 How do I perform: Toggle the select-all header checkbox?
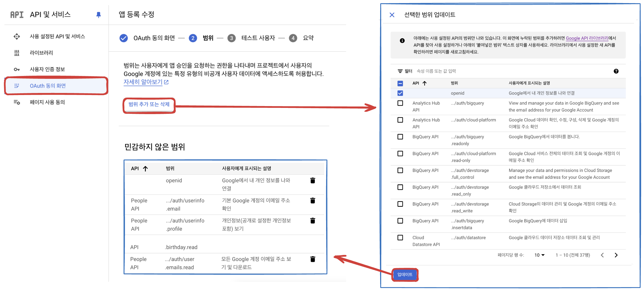coord(400,83)
